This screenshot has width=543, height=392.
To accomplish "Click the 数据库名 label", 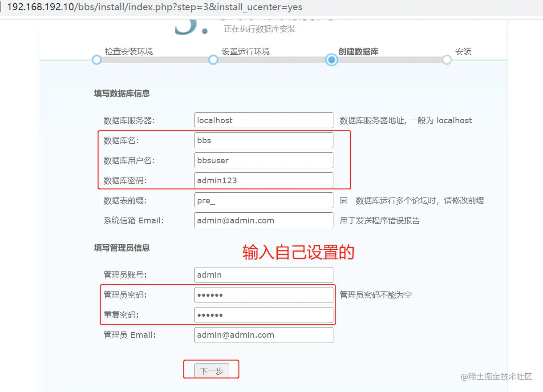I will point(121,141).
